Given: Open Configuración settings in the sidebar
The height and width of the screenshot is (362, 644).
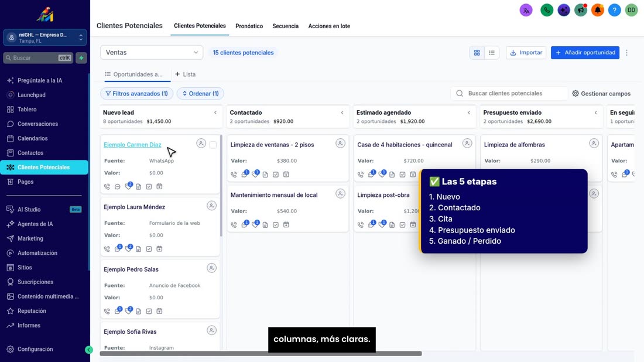Looking at the screenshot, I should point(35,349).
